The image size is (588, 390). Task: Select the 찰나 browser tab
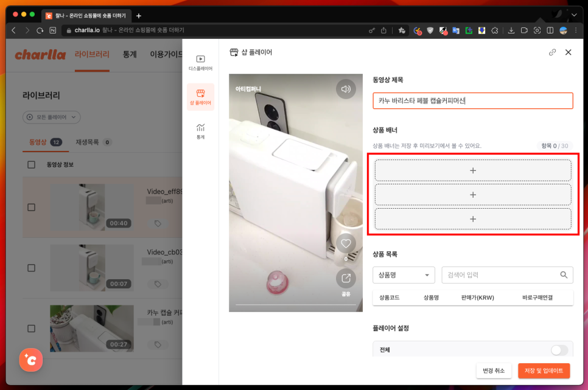coord(86,16)
